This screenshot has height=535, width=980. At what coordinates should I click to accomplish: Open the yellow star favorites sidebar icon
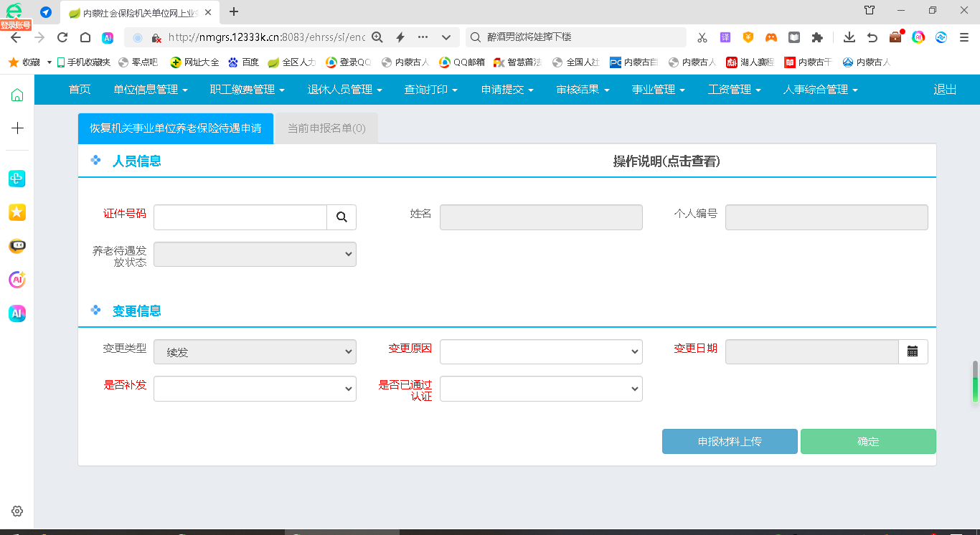pos(17,212)
